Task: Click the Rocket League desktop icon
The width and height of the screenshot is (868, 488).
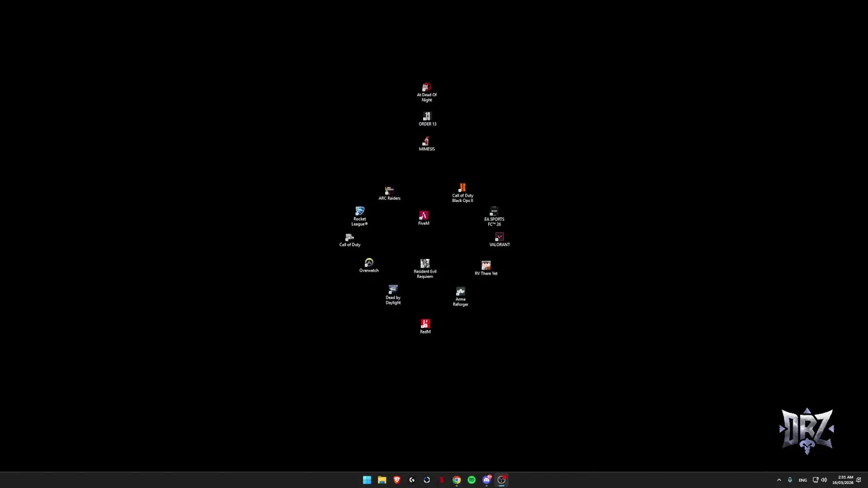Action: 359,216
